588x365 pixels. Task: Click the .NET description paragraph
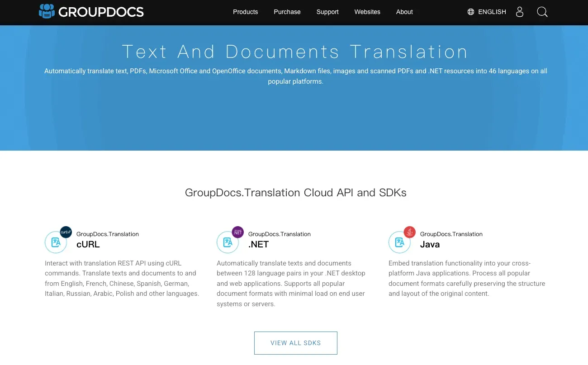point(291,284)
